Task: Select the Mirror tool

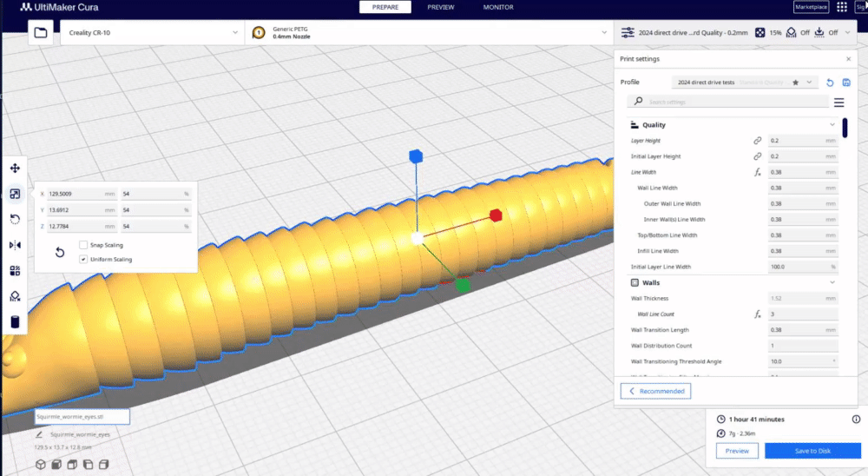Action: click(15, 245)
